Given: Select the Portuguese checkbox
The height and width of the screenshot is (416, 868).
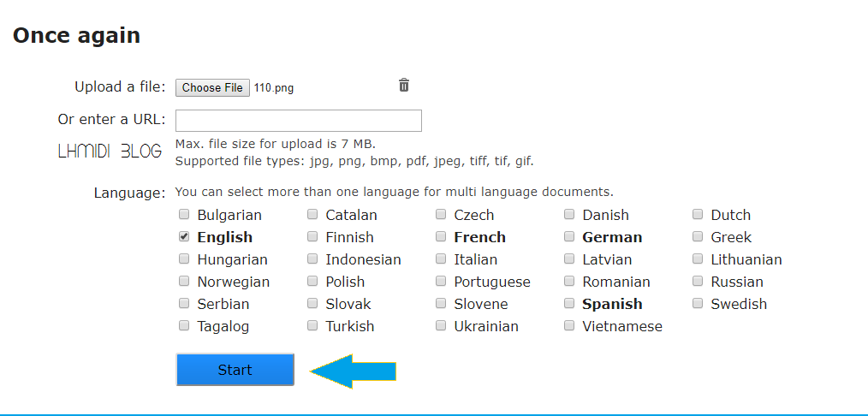Looking at the screenshot, I should point(441,281).
